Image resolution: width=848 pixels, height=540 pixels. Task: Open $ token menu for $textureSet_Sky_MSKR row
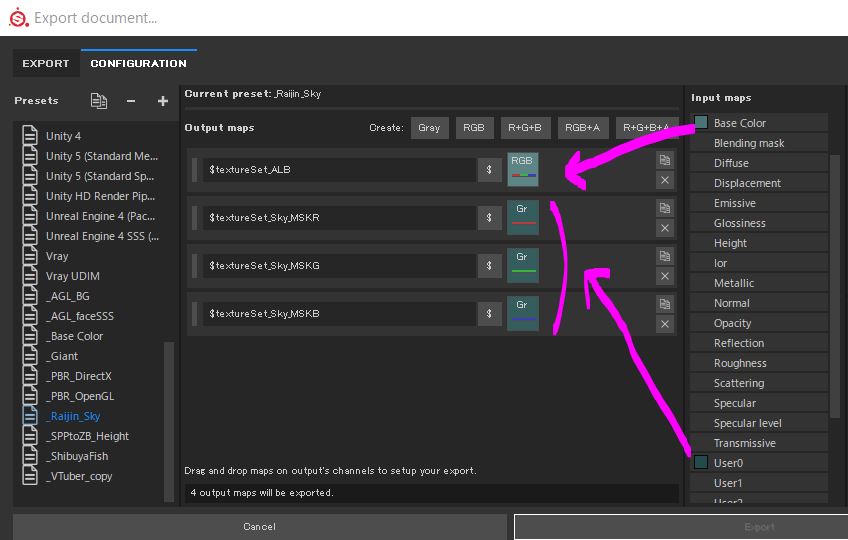tap(489, 218)
